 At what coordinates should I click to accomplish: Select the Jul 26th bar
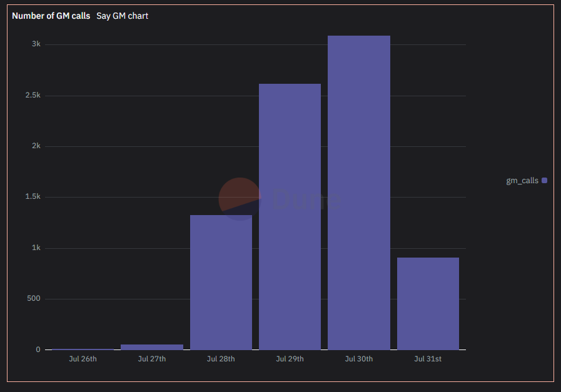pos(83,349)
